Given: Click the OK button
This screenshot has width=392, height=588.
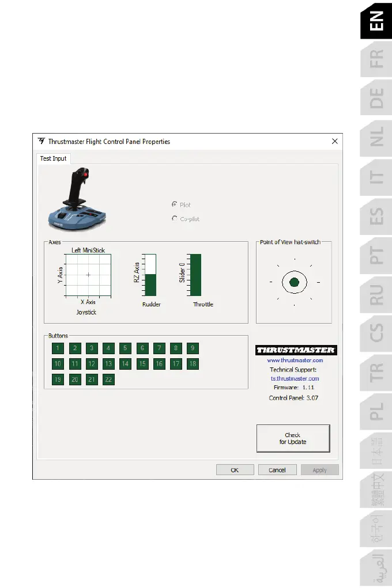Looking at the screenshot, I should (x=235, y=471).
